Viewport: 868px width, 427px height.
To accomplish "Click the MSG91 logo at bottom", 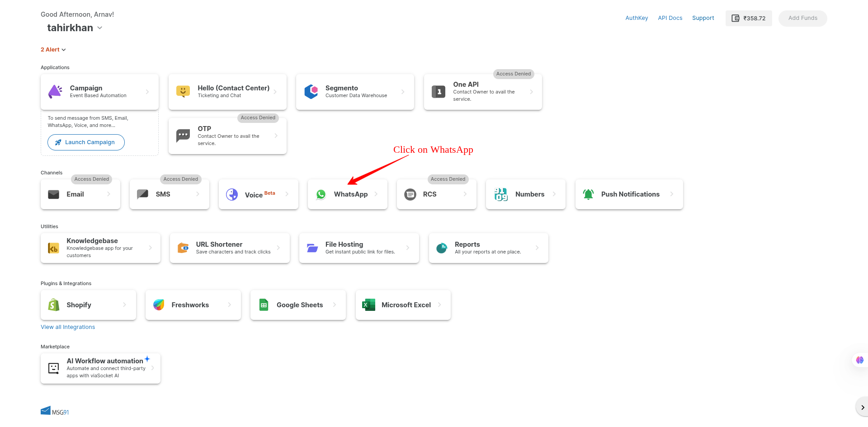I will tap(55, 411).
